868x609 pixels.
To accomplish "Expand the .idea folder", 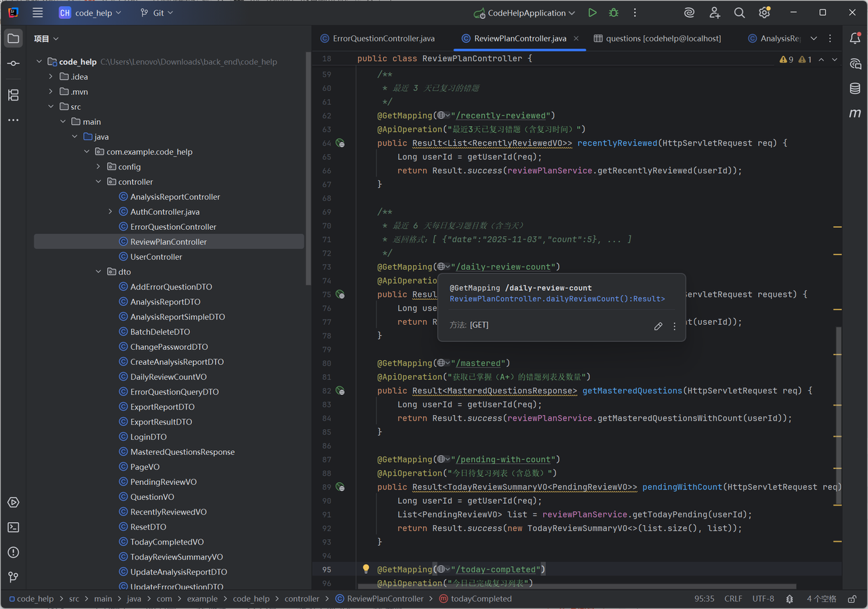I will pos(51,77).
